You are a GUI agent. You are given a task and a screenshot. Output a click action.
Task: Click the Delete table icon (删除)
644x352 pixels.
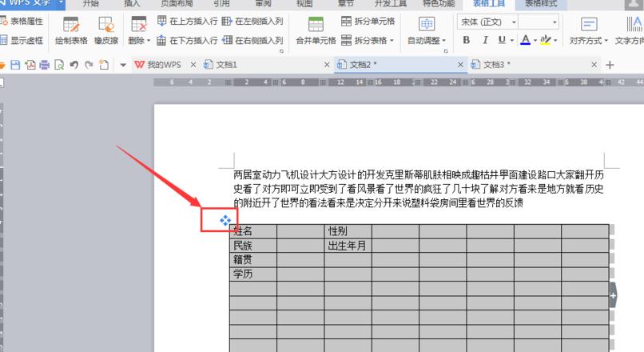pos(139,25)
